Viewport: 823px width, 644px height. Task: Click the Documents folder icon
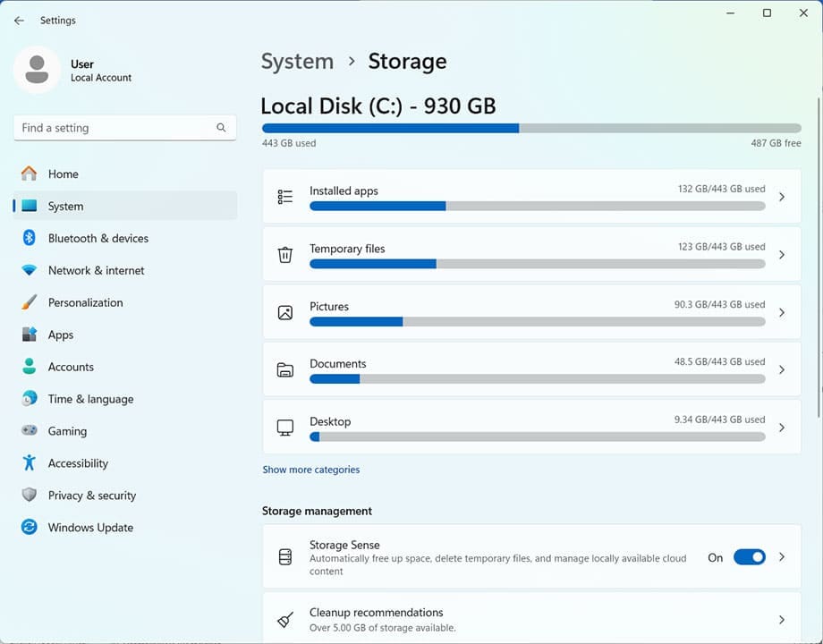(284, 369)
